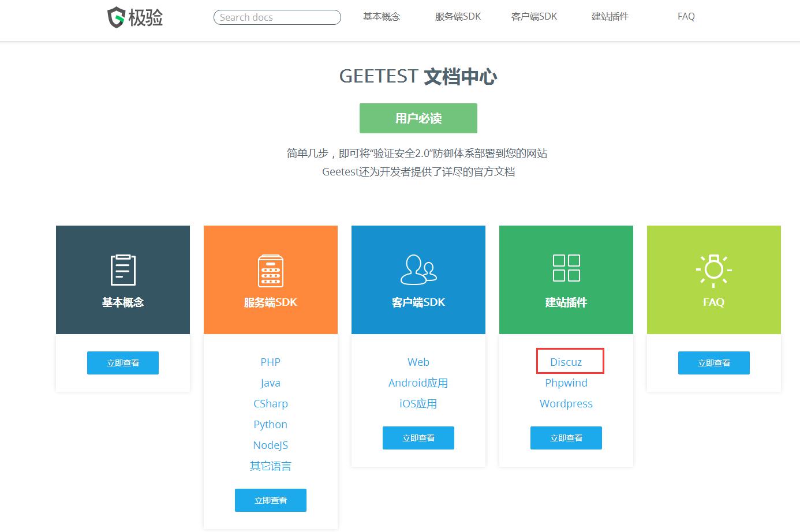Click the 客户端SDK card title
This screenshot has height=532, width=800.
[418, 302]
